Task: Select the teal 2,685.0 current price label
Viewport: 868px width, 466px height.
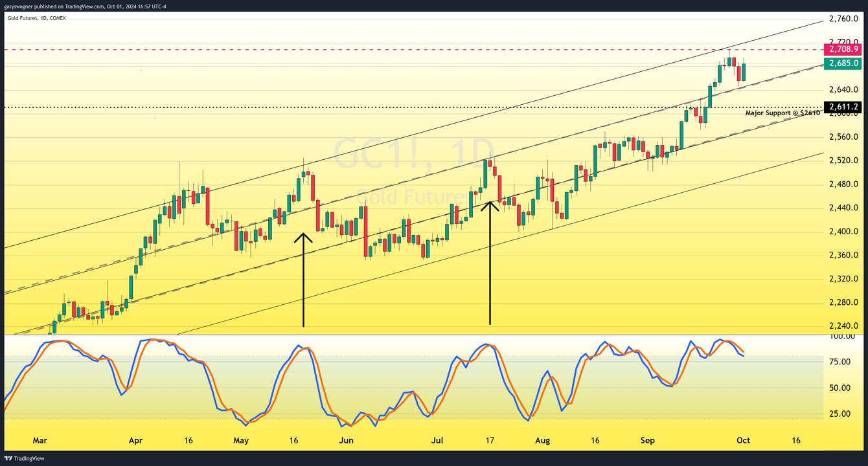Action: 842,63
